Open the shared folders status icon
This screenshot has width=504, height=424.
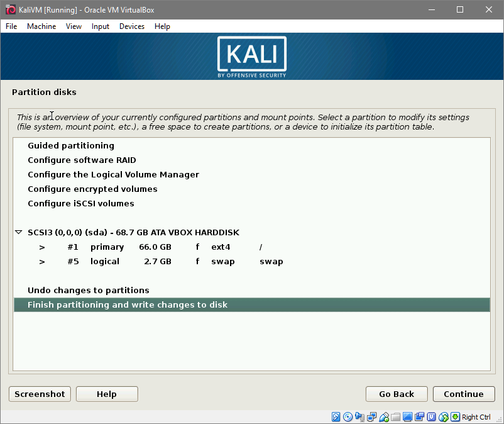395,417
